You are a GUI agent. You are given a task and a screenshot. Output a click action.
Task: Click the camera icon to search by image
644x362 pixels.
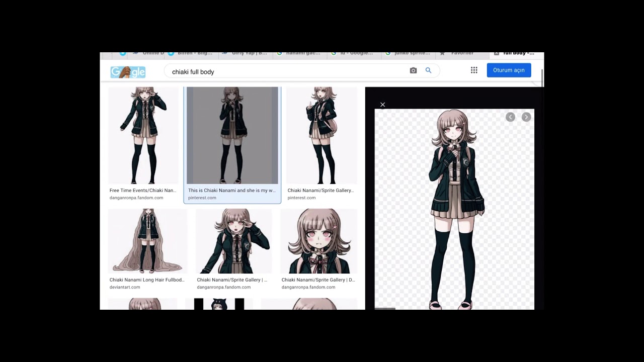(413, 70)
